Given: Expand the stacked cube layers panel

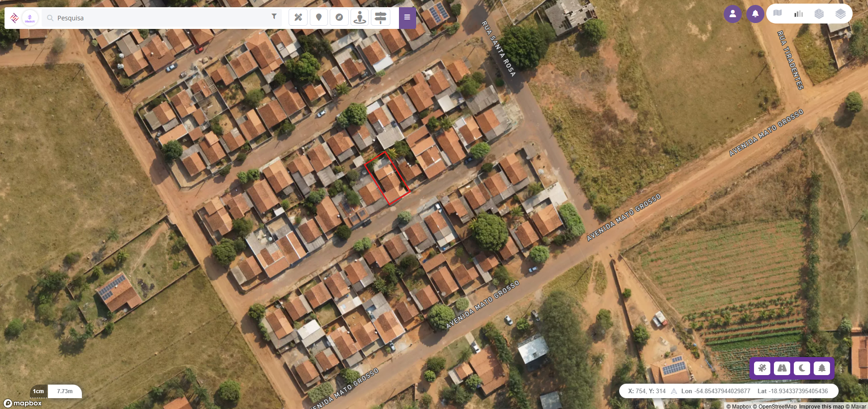Looking at the screenshot, I should tap(819, 14).
